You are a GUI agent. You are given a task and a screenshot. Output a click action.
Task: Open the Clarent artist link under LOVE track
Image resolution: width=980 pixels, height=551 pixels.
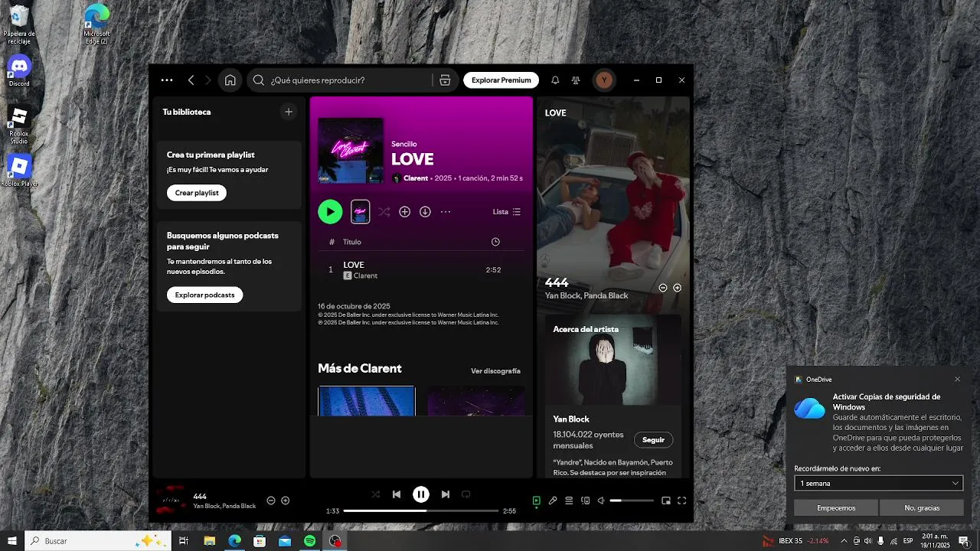(365, 275)
